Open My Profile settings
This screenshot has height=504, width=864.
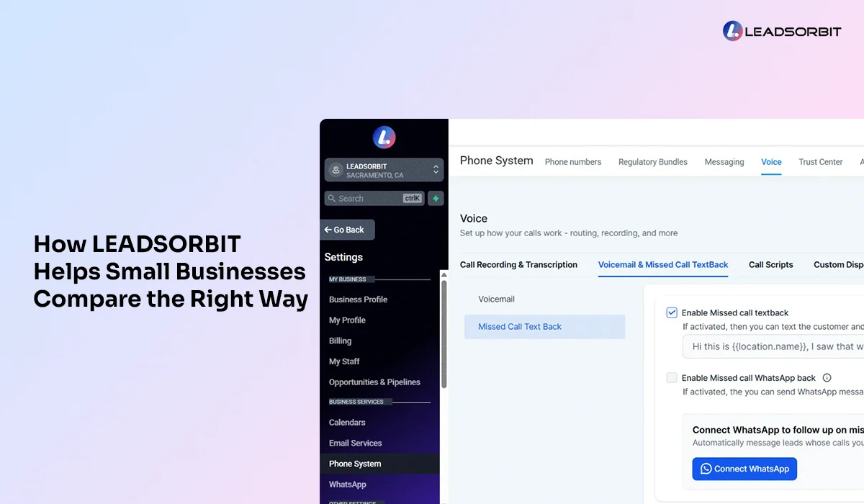(x=347, y=320)
